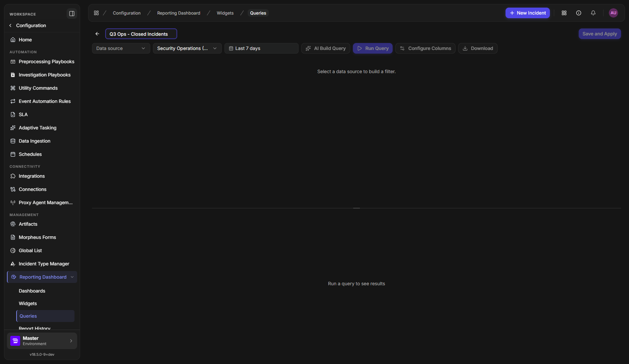This screenshot has height=364, width=629.
Task: Select Dashboards in sidebar submenu
Action: click(x=32, y=291)
